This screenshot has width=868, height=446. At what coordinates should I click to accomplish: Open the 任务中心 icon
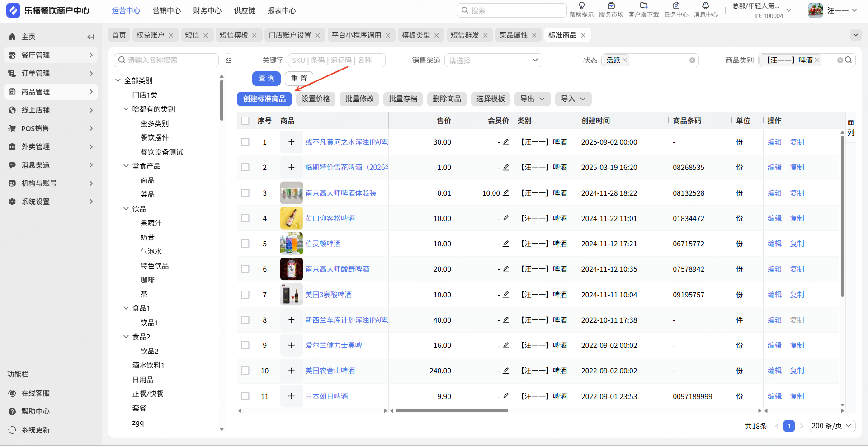point(676,6)
